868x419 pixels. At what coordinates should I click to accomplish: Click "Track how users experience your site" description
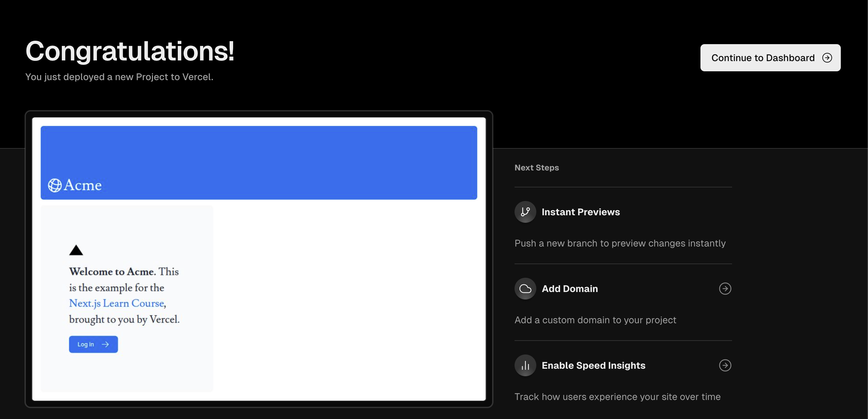(617, 397)
